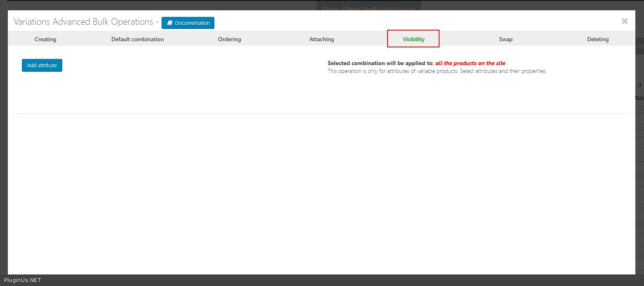Open the Deleting tab

[598, 39]
